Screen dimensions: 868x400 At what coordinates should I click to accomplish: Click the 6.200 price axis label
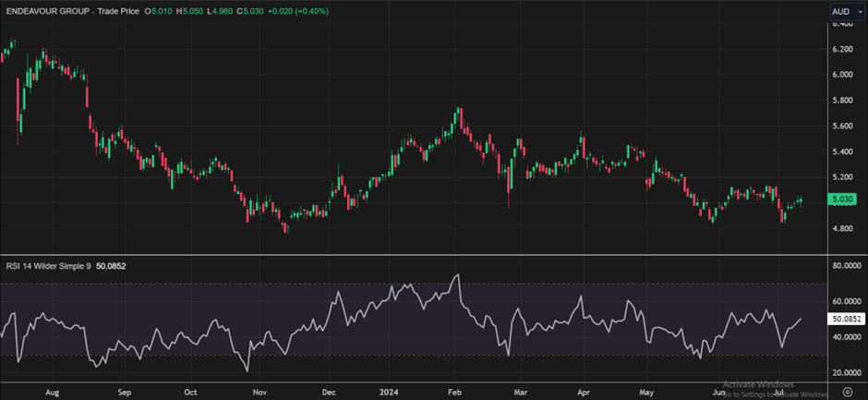[x=842, y=49]
